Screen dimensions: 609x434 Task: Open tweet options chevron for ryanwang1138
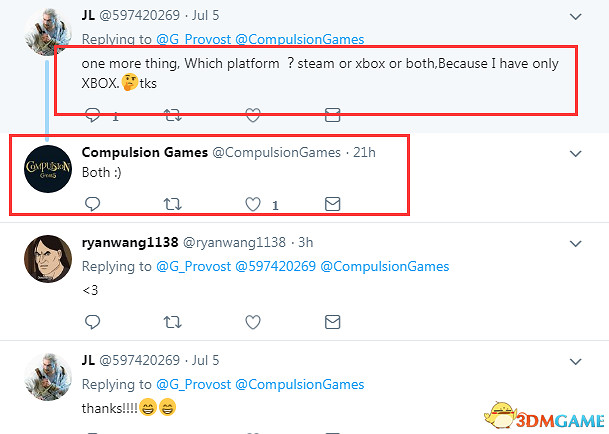[576, 243]
